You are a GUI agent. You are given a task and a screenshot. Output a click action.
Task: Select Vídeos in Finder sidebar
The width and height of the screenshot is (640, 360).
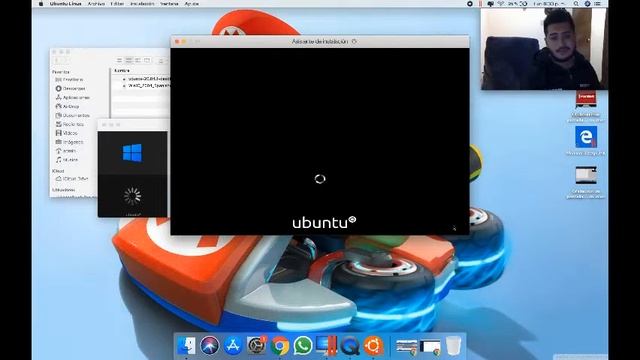tap(66, 133)
